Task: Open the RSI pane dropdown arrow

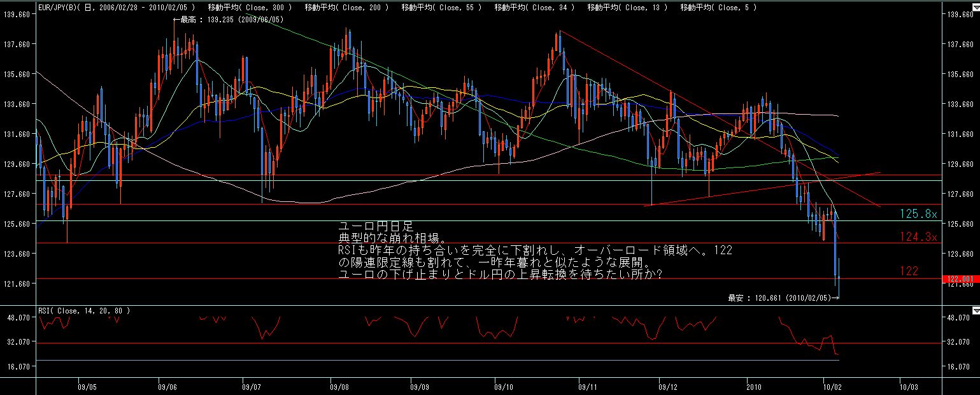Action: click(x=976, y=311)
